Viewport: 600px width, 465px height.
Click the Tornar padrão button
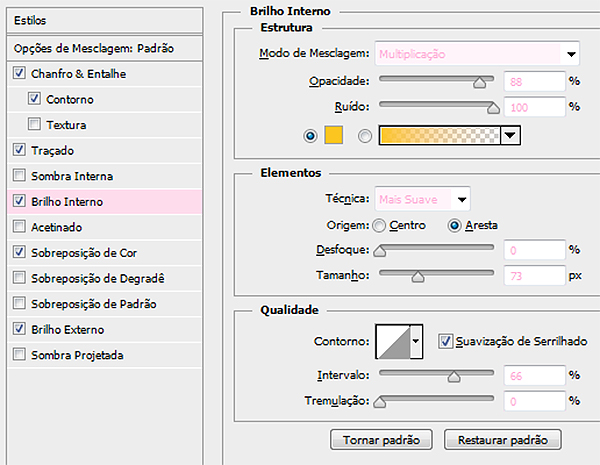point(381,440)
